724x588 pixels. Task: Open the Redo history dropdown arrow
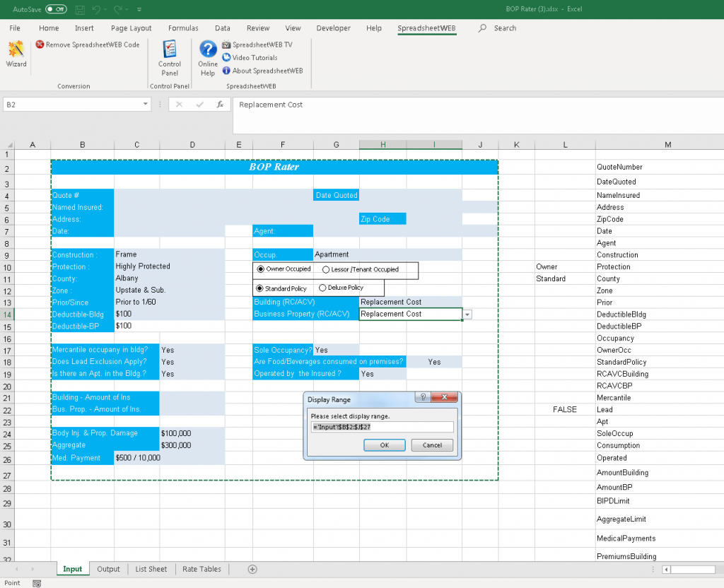click(x=127, y=9)
